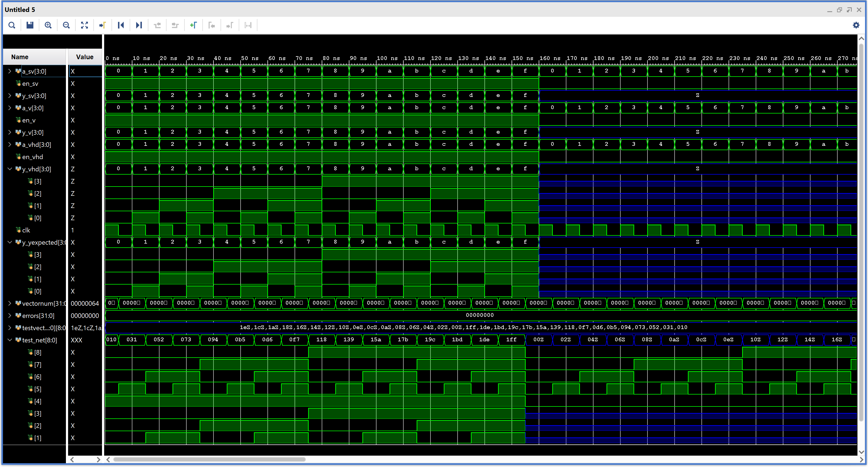868x467 pixels.
Task: Click the Name column header
Action: click(20, 57)
